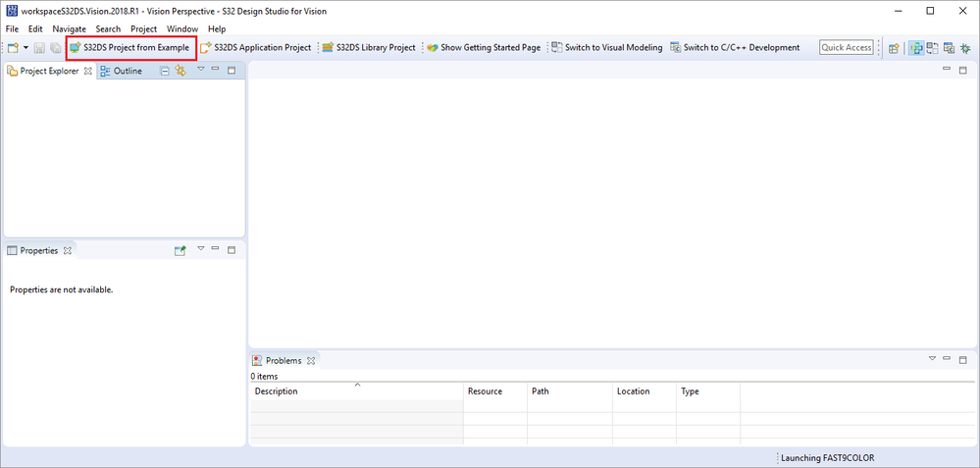Toggle Link with Editor in Project Explorer
Screen dimensions: 980x468
click(x=181, y=71)
